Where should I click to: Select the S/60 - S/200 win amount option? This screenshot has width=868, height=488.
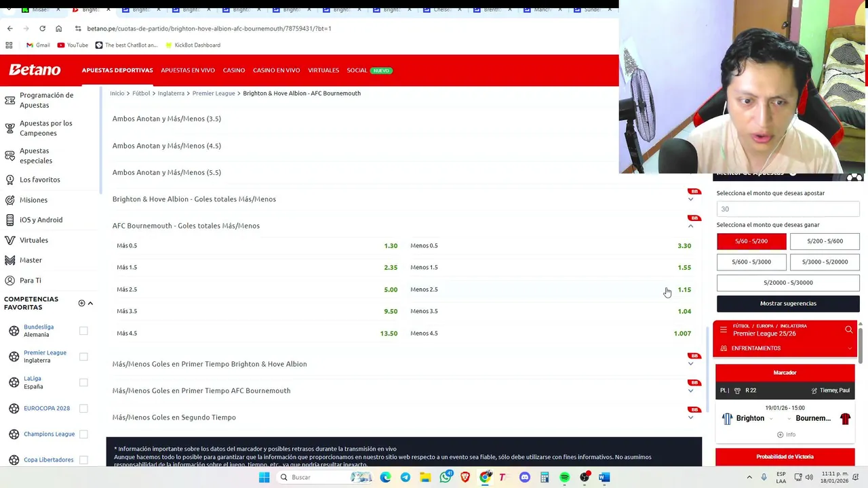[x=751, y=241]
